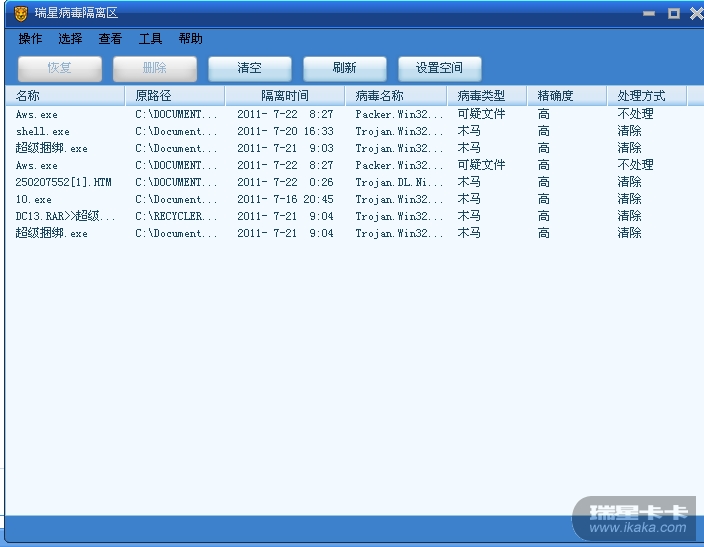Screen dimensions: 704x547
Task: Sort by the 原路径 column header
Action: 175,96
